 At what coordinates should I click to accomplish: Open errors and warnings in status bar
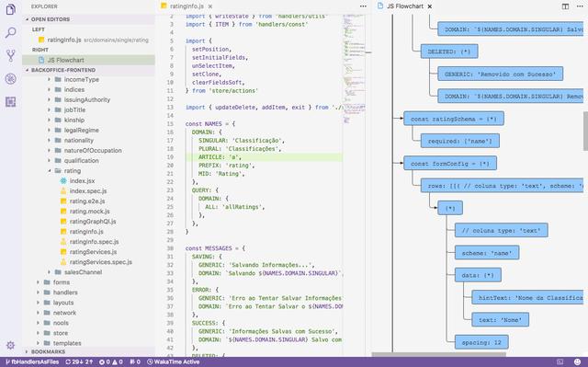click(110, 361)
